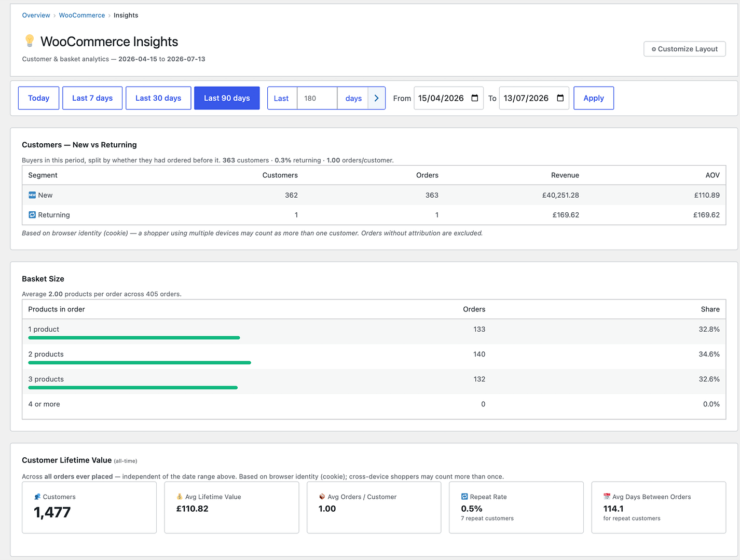The width and height of the screenshot is (740, 560).
Task: Click the Avg Orders / Customer box icon
Action: (x=322, y=497)
